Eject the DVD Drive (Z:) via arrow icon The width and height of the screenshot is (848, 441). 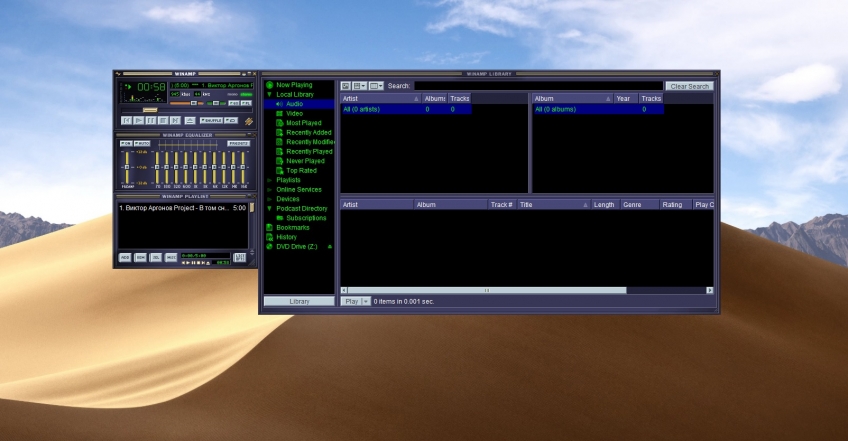(x=329, y=247)
